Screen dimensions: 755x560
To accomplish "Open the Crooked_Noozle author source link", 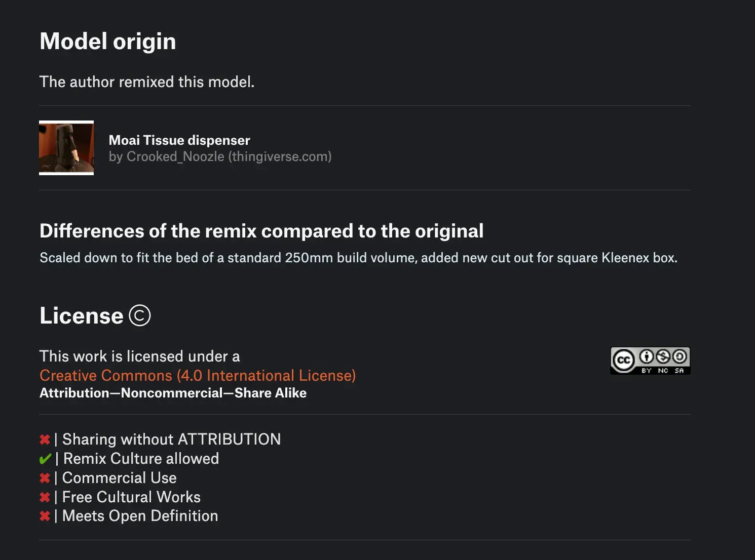I will (220, 156).
